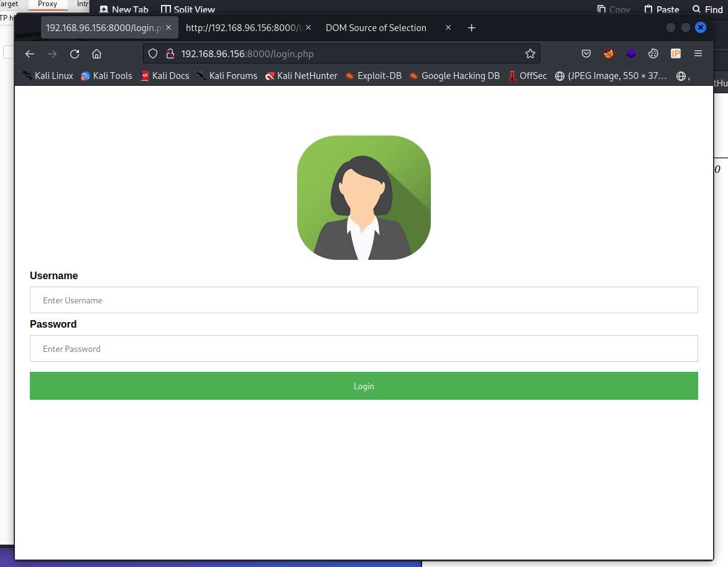The height and width of the screenshot is (567, 728).
Task: Show the insecure connection padlock info
Action: [170, 54]
